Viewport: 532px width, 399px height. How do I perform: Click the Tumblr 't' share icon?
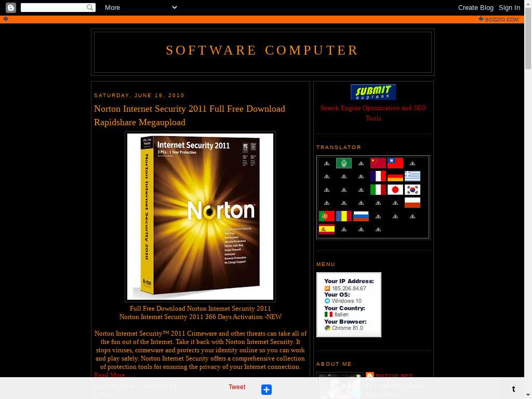pos(513,389)
